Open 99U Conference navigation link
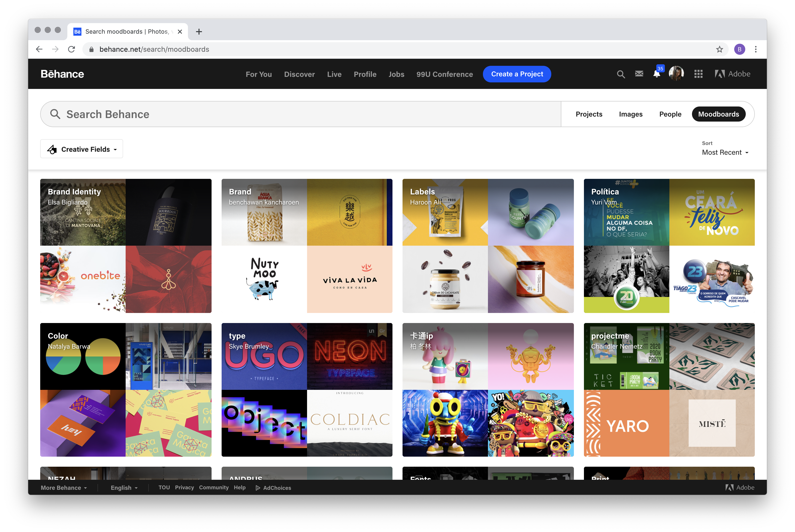 (x=444, y=74)
